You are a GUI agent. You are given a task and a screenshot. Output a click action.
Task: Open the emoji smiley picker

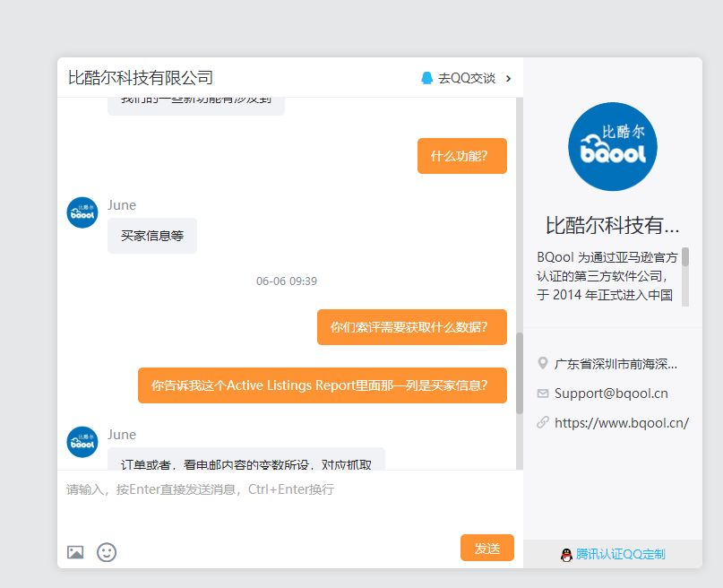pos(107,552)
